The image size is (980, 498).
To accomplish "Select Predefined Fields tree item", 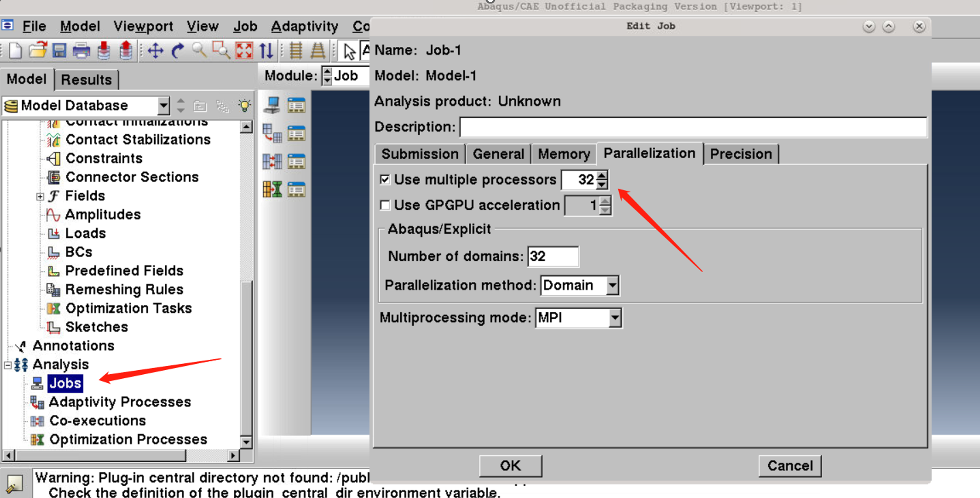I will (124, 270).
